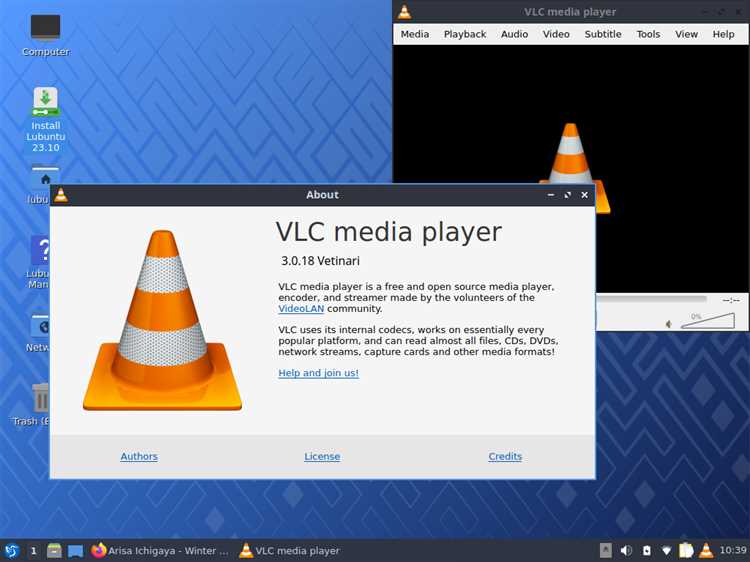Mute audio with VLC speaker icon
Image resolution: width=750 pixels, height=562 pixels.
(x=669, y=324)
